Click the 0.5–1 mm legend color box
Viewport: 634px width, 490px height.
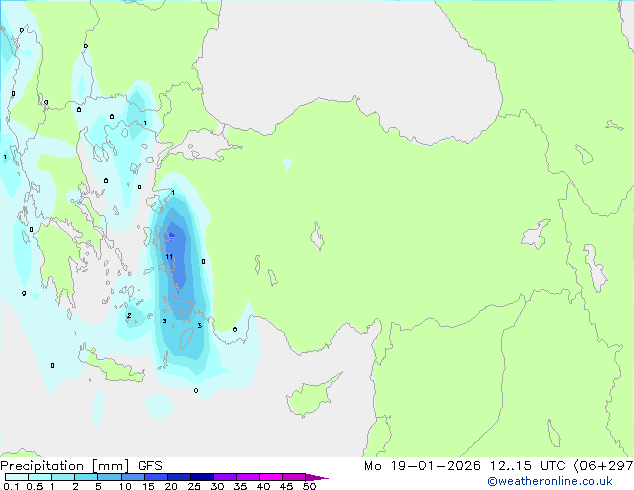(x=40, y=477)
